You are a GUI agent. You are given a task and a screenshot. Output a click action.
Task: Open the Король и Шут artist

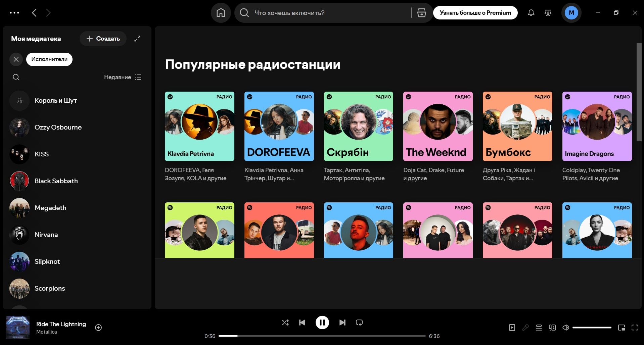click(x=77, y=100)
